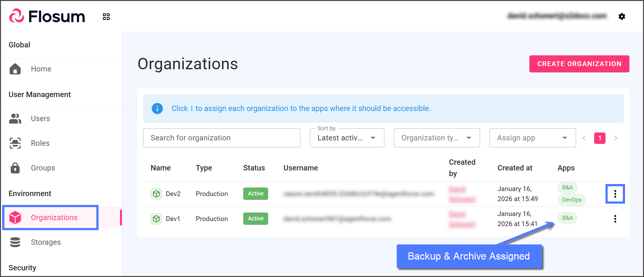Open the app switcher grid icon
This screenshot has width=644, height=277.
(106, 17)
